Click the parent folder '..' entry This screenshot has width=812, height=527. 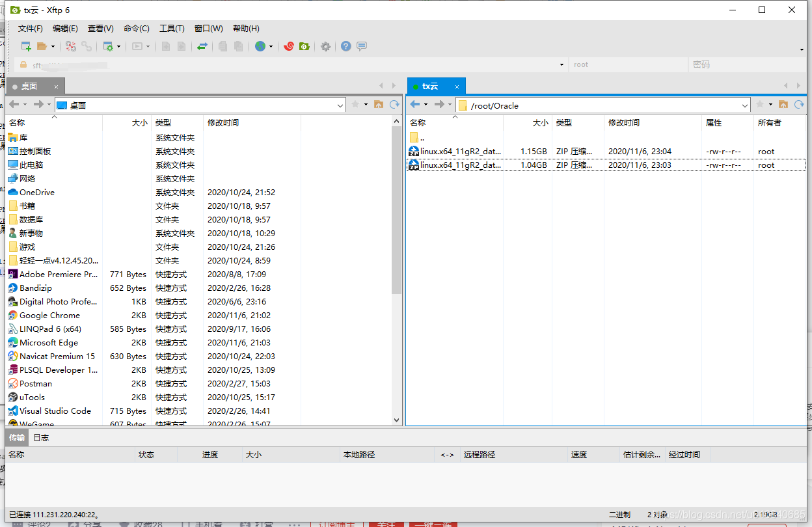click(x=417, y=138)
